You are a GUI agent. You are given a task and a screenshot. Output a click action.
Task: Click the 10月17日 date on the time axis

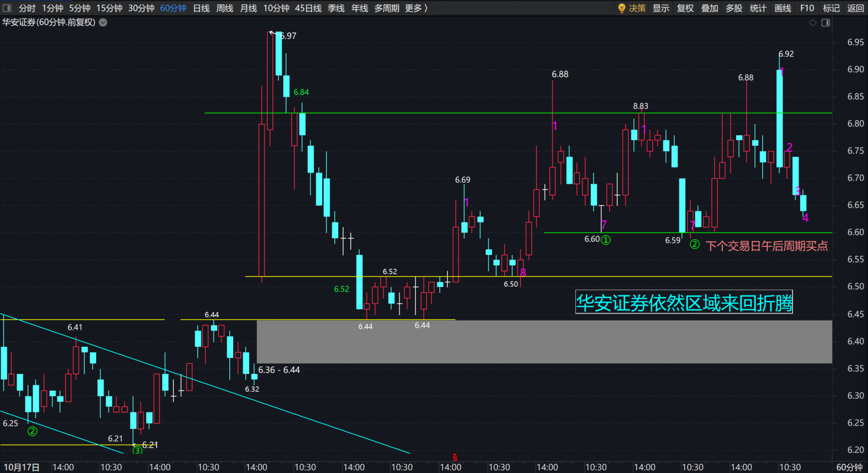22,467
